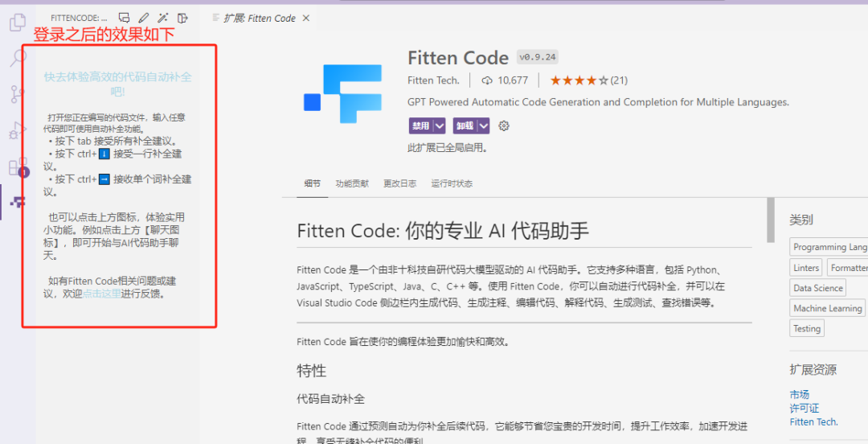Click the down arrow key icon after ctrl+
868x444 pixels.
(104, 154)
